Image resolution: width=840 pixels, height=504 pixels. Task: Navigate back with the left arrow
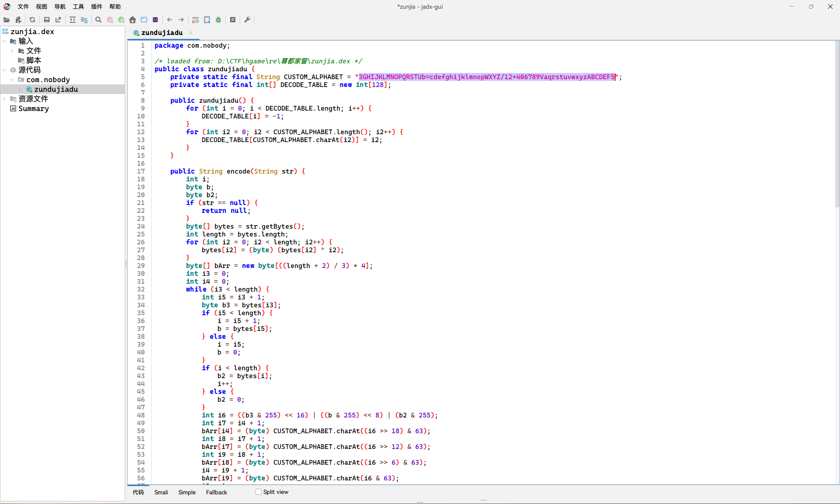[x=170, y=20]
